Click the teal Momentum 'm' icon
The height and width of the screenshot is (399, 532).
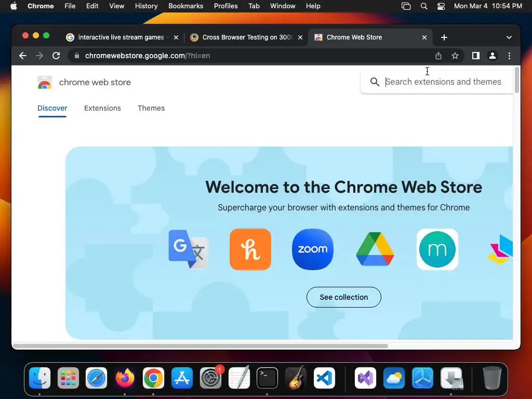point(437,249)
